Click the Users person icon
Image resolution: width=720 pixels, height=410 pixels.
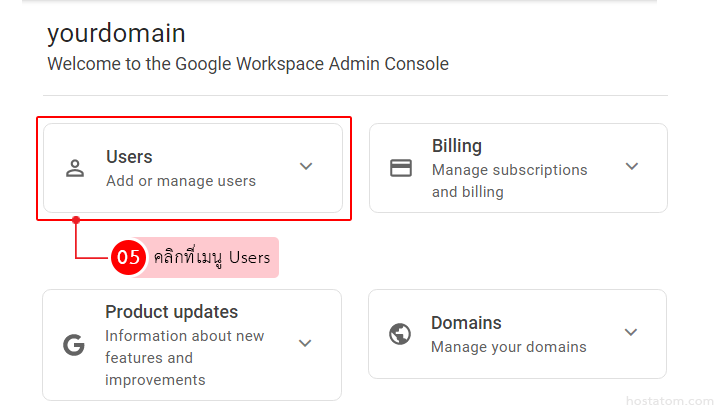(x=75, y=168)
